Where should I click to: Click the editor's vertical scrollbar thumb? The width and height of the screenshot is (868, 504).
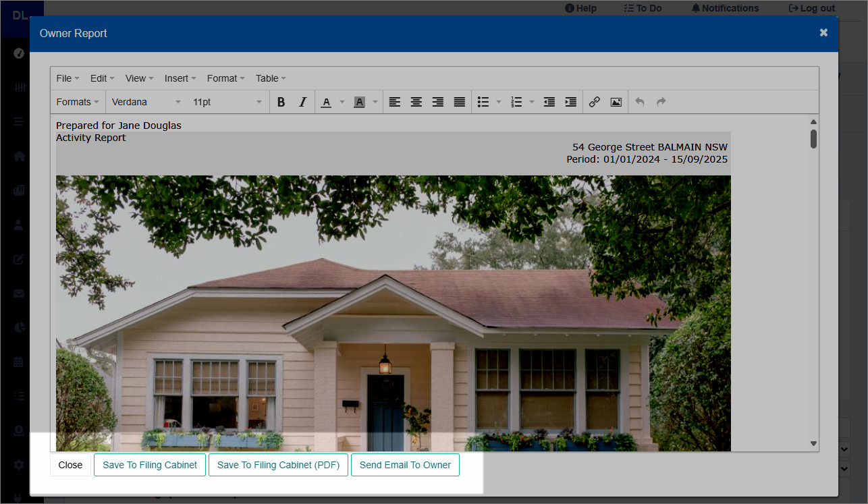tap(814, 139)
